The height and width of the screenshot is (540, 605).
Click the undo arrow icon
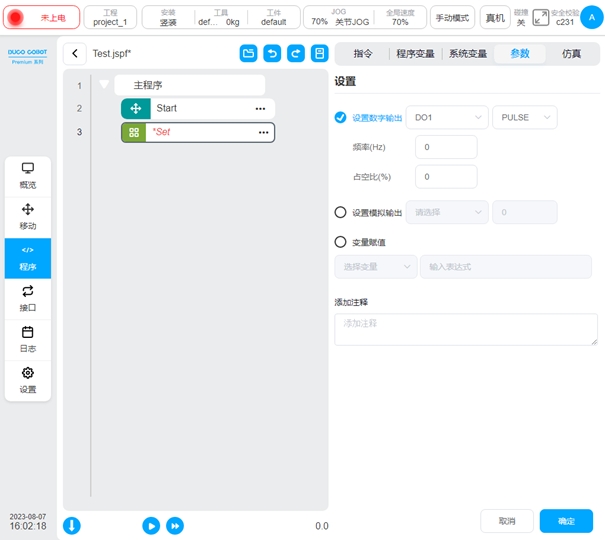[272, 54]
